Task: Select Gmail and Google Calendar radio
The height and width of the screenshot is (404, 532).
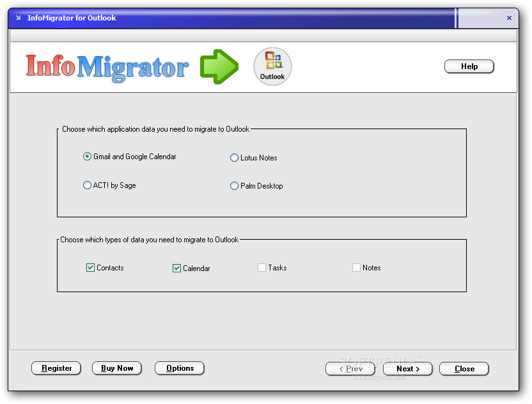Action: [x=87, y=157]
